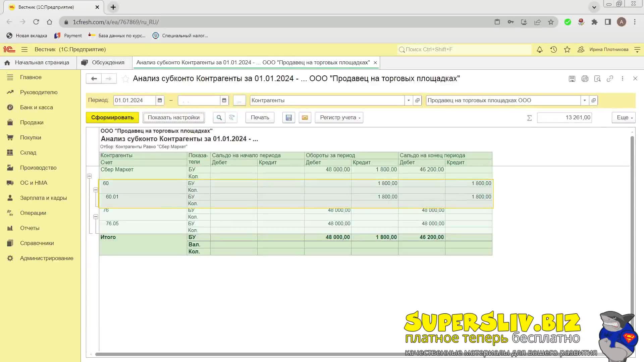Open Контрагенты field selection form icon
644x362 pixels.
pyautogui.click(x=417, y=100)
